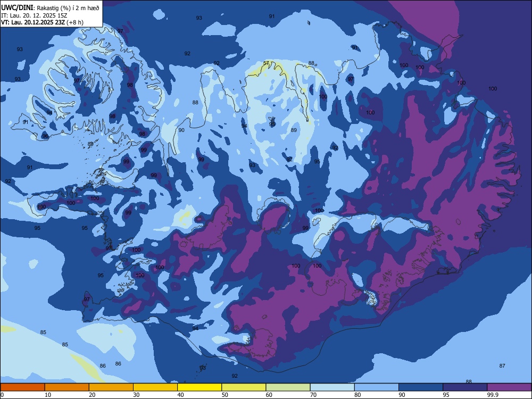Select the amber 20–30 legend swatch
Screen dimensions: 532x399
coord(111,387)
